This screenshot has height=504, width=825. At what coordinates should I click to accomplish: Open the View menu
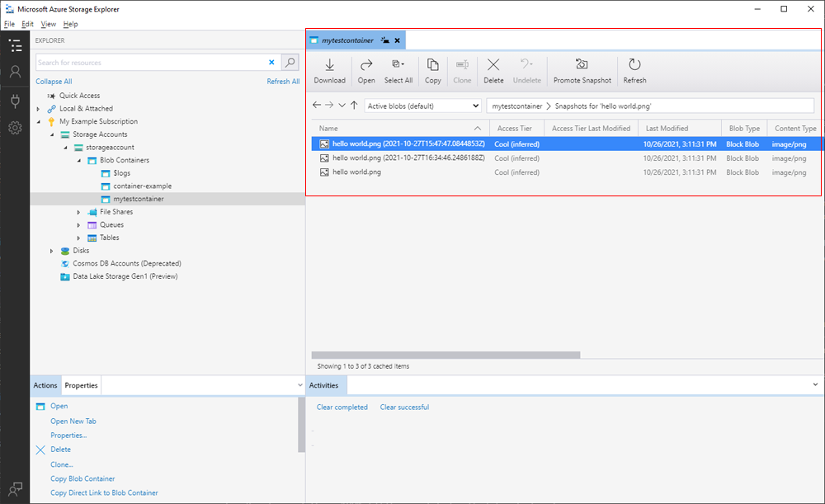coord(49,24)
